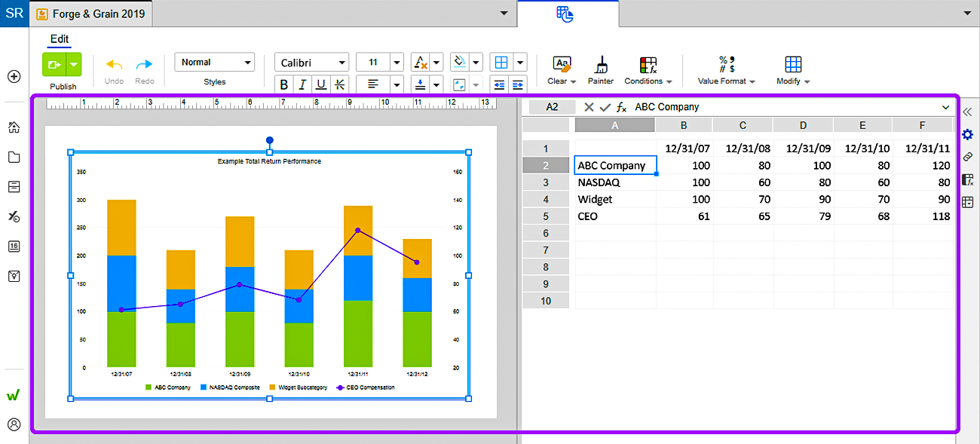Viewport: 980px width, 444px height.
Task: Click the Painter brush icon
Action: pyautogui.click(x=601, y=65)
